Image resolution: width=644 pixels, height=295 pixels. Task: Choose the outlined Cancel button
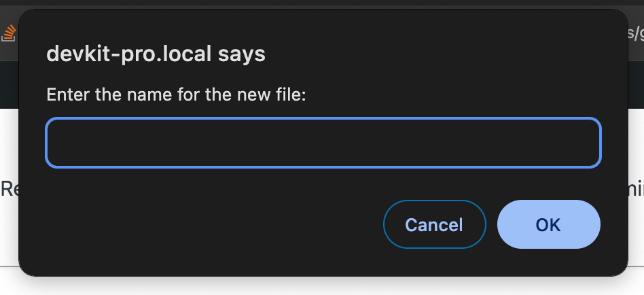(x=434, y=225)
